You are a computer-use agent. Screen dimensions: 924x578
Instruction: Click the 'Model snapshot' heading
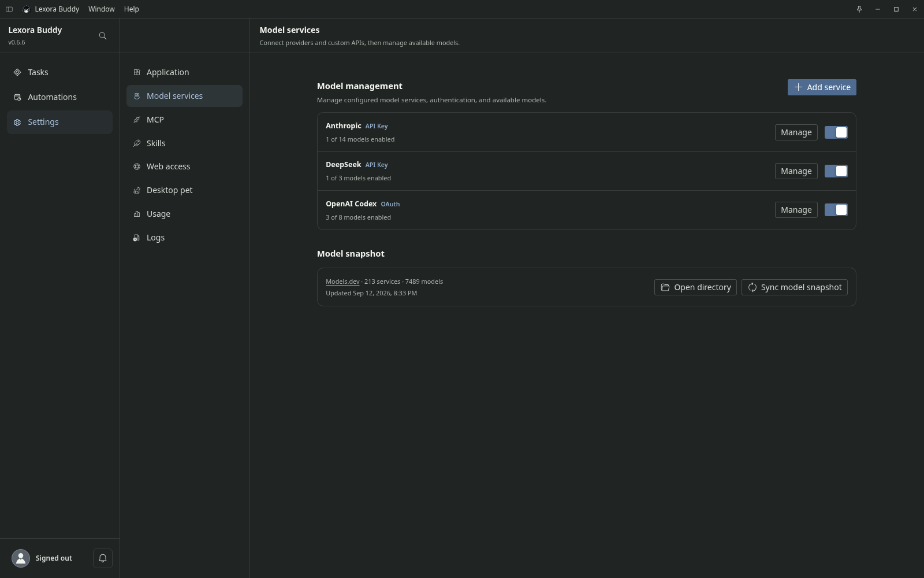click(351, 254)
